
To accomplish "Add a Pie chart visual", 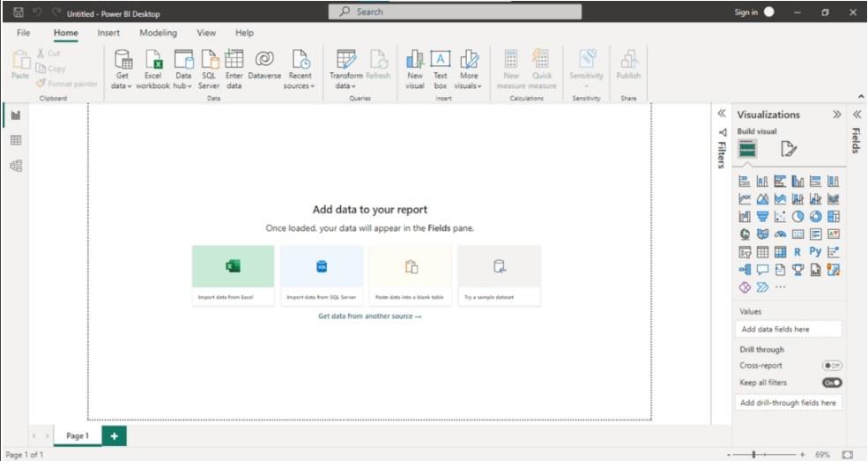I will (x=798, y=216).
